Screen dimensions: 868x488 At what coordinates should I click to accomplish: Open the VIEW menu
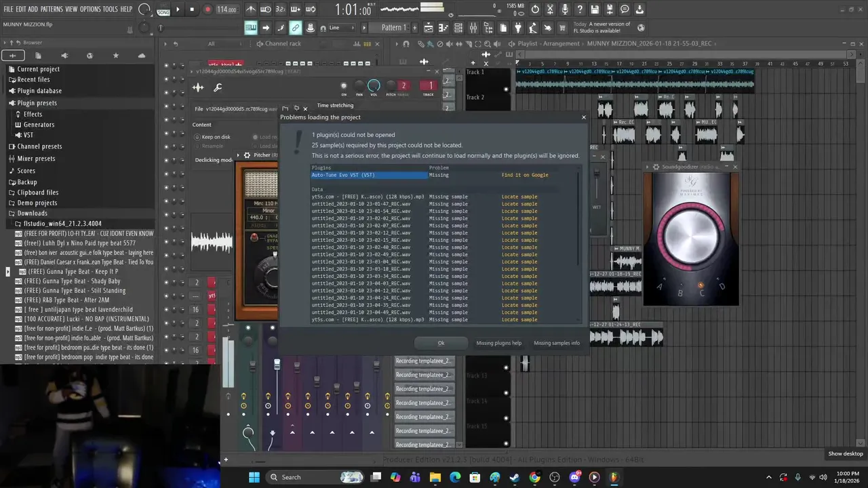71,9
